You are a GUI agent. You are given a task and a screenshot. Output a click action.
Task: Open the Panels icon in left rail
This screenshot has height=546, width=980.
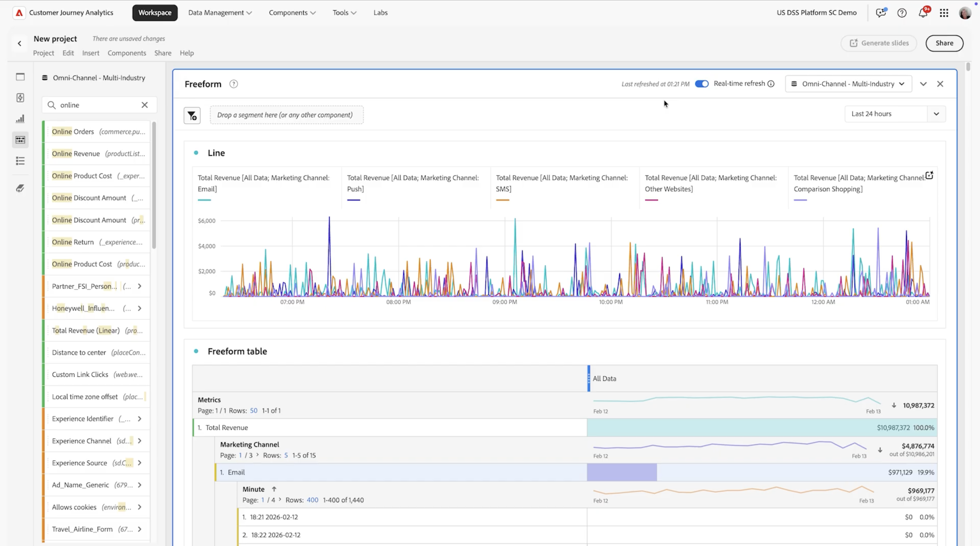click(x=20, y=77)
